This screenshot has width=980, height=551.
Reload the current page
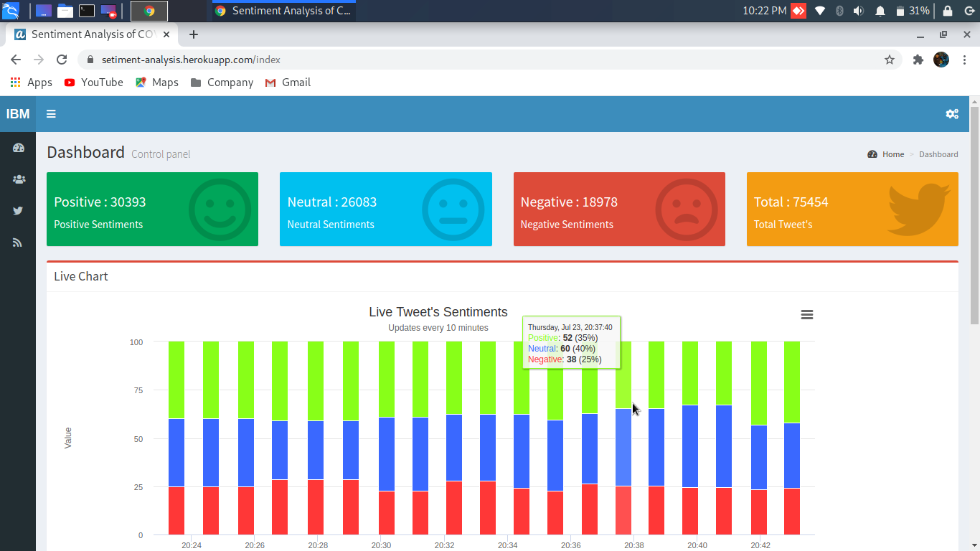62,60
